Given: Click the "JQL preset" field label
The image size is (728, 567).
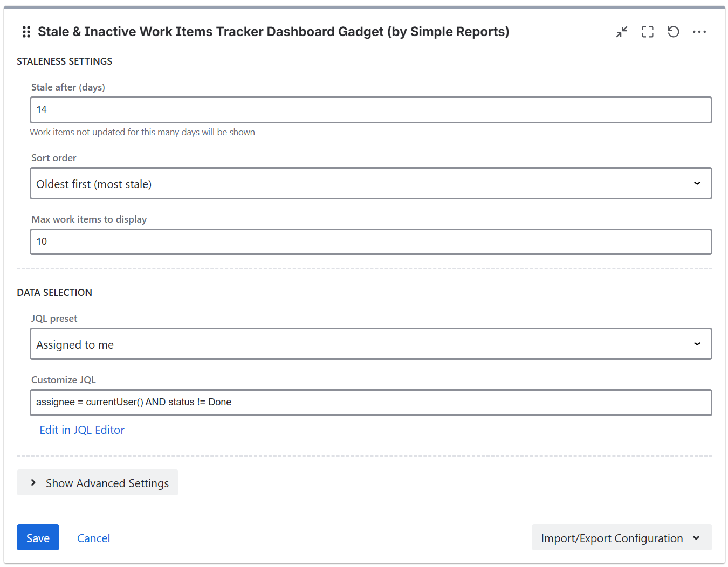Looking at the screenshot, I should [x=54, y=319].
